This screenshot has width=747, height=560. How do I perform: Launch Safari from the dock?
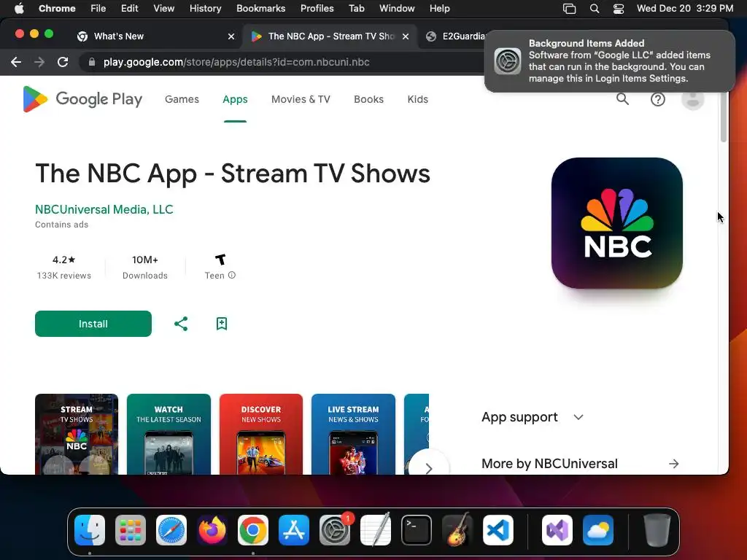click(171, 530)
